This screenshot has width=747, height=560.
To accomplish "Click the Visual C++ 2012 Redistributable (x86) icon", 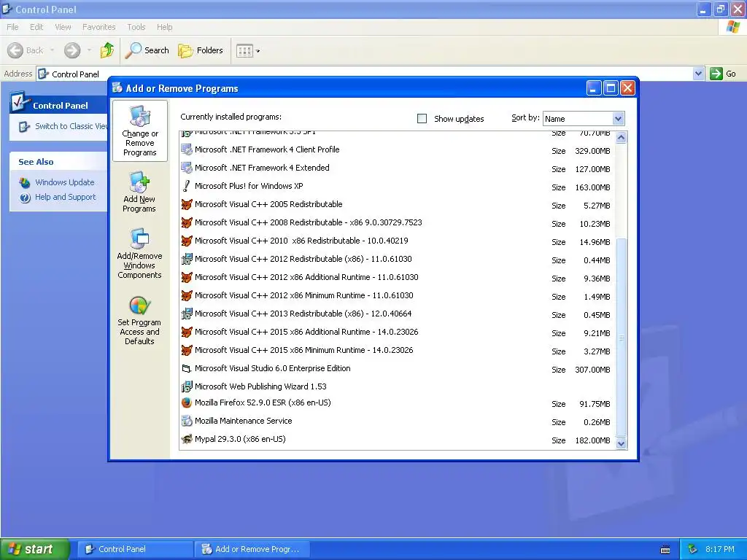I will pos(187,259).
